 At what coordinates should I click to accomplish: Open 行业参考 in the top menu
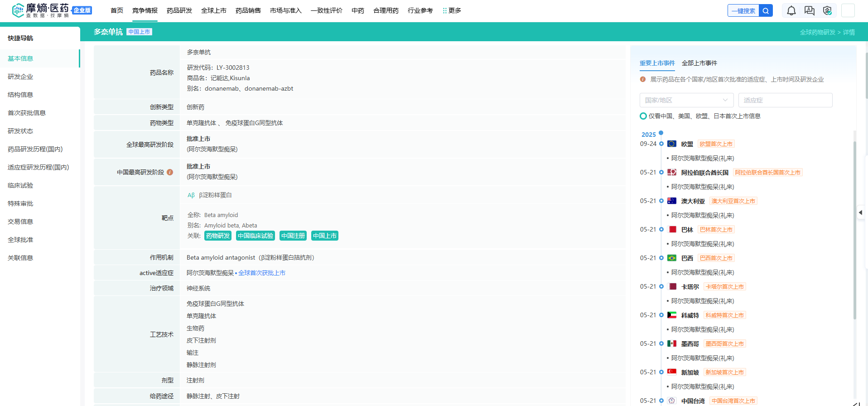(x=420, y=10)
